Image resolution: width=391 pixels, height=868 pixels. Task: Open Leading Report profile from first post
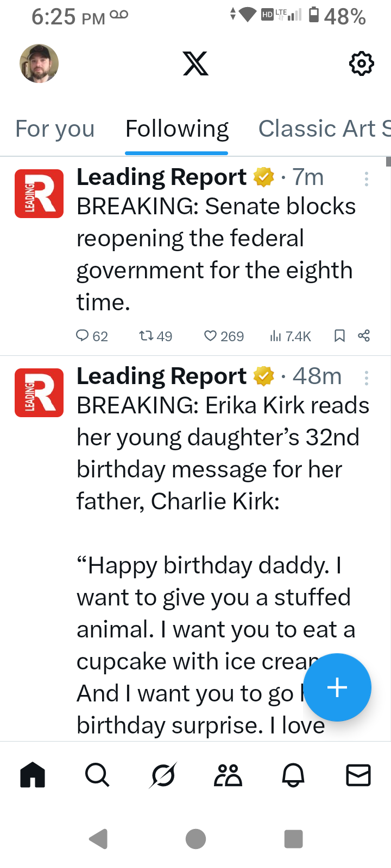pyautogui.click(x=39, y=194)
